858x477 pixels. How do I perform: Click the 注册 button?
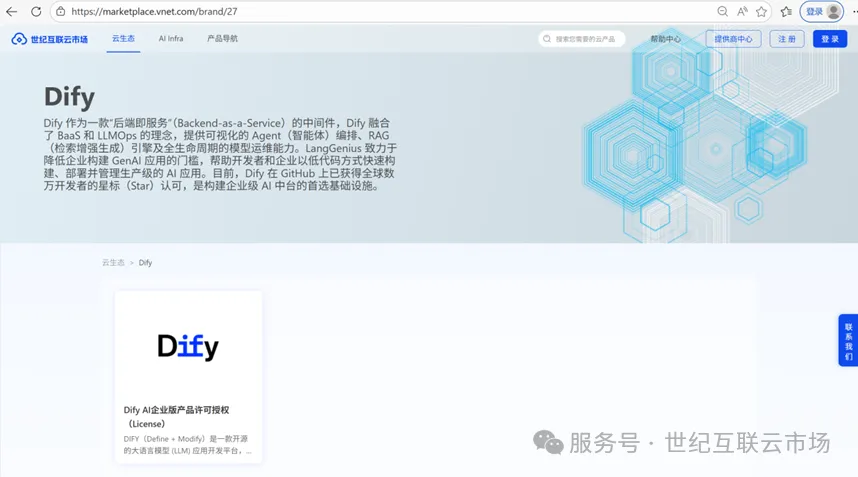click(x=788, y=39)
